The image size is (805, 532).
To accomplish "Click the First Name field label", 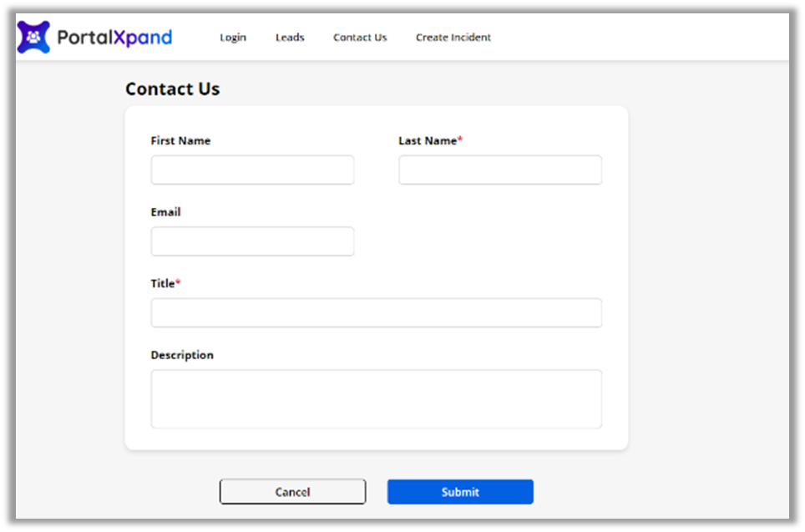I will coord(180,141).
